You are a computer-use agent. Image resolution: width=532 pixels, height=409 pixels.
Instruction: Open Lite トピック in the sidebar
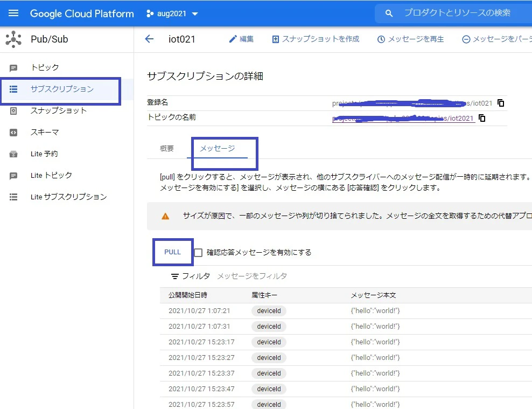67,176
